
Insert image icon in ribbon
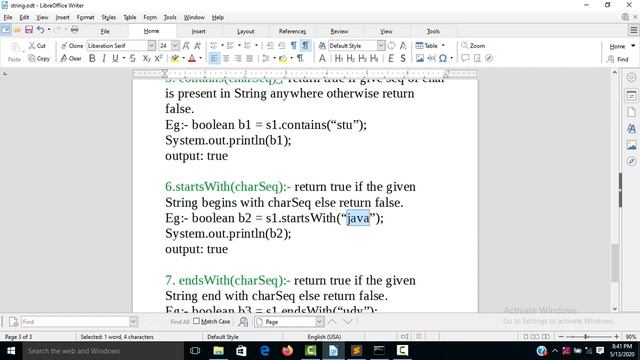coord(420,58)
